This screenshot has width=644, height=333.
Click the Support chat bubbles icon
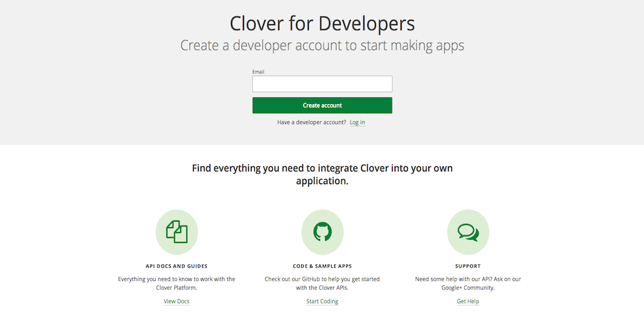(x=468, y=232)
